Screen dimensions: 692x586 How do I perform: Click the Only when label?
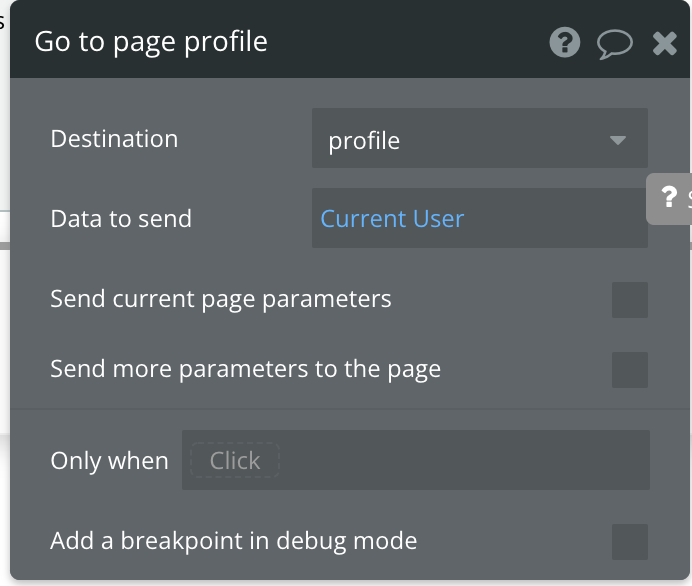pyautogui.click(x=110, y=461)
